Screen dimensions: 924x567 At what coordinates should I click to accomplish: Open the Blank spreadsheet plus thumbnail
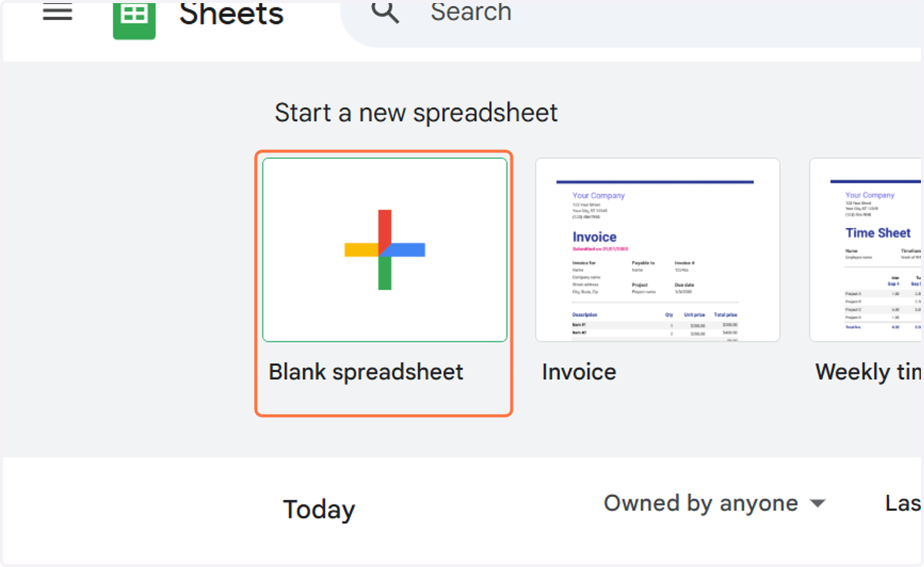tap(385, 250)
